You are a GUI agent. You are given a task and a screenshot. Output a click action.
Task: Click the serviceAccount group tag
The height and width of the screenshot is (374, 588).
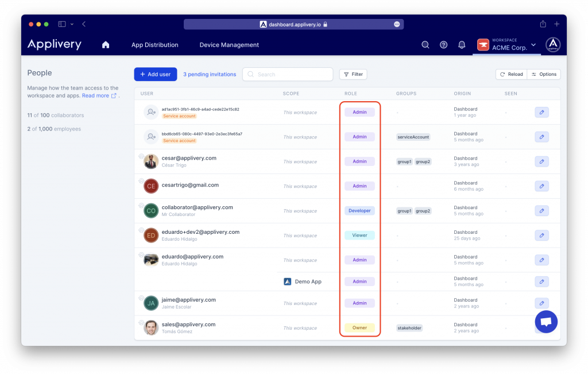(413, 137)
